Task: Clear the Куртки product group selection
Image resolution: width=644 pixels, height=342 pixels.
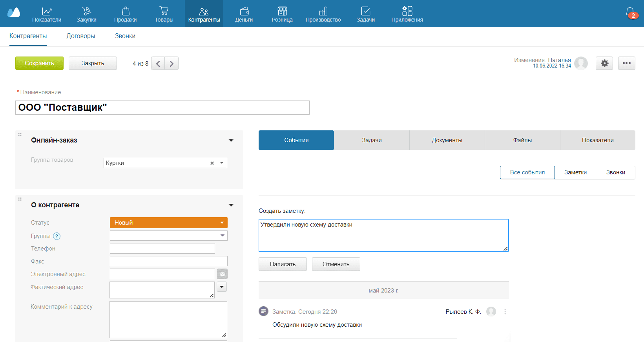Action: tap(212, 163)
